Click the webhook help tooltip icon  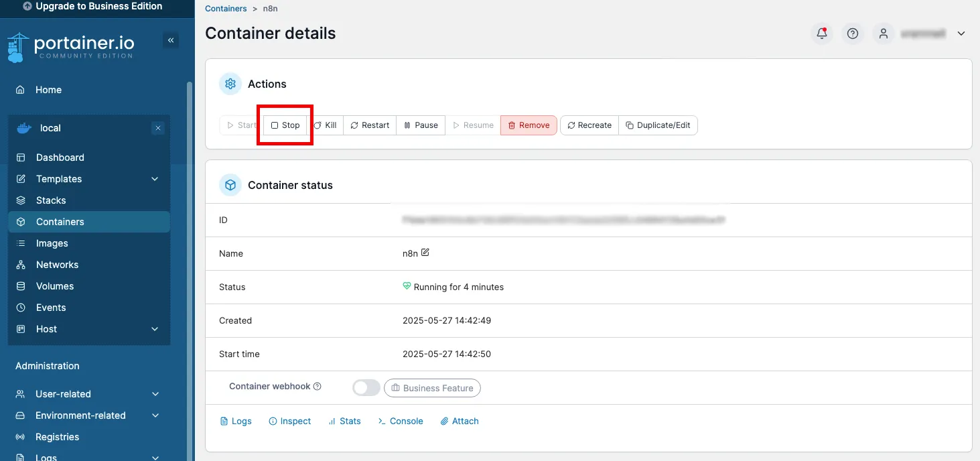pos(318,387)
